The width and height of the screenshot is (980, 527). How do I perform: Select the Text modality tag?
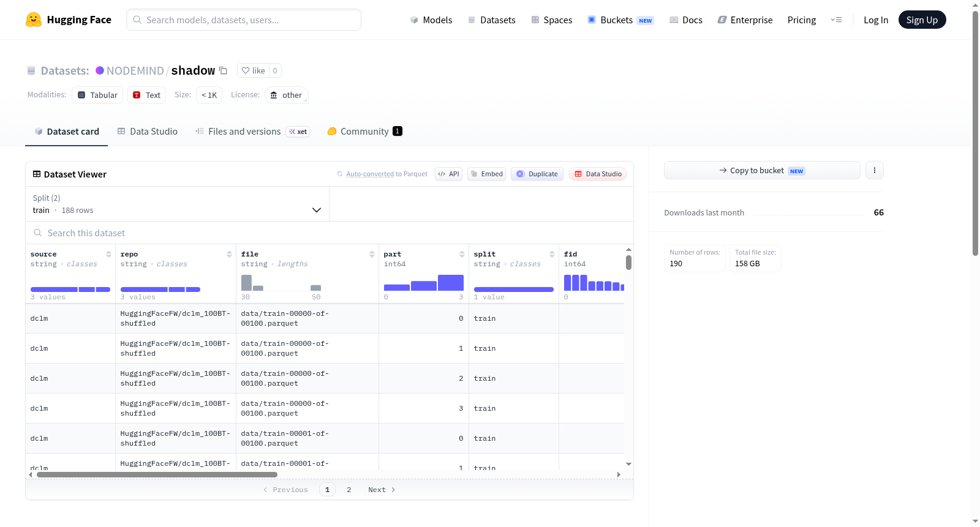pos(146,95)
